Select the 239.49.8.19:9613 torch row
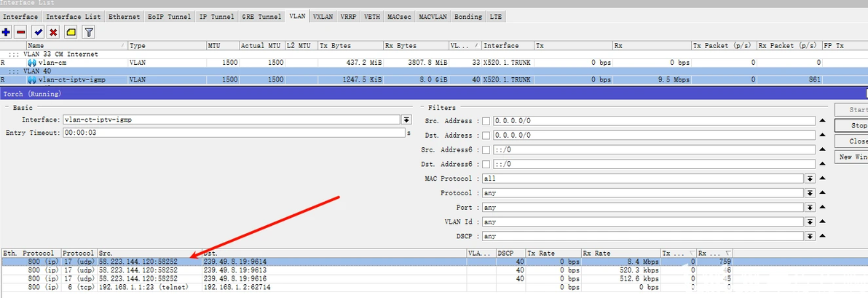The height and width of the screenshot is (298, 868). pos(366,270)
